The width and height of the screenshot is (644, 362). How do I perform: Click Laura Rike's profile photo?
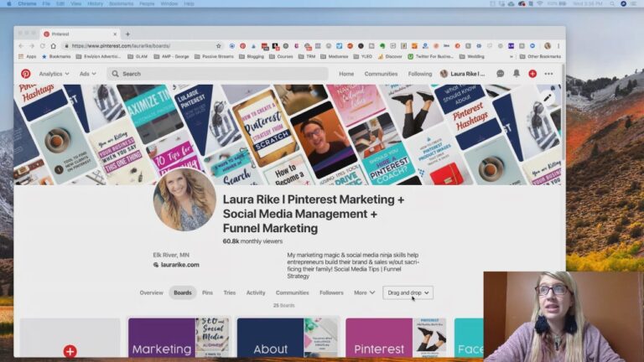[x=184, y=200]
